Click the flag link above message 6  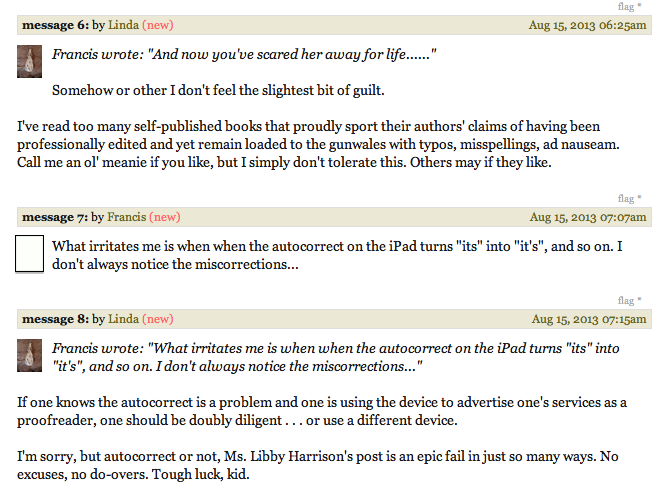click(x=626, y=6)
